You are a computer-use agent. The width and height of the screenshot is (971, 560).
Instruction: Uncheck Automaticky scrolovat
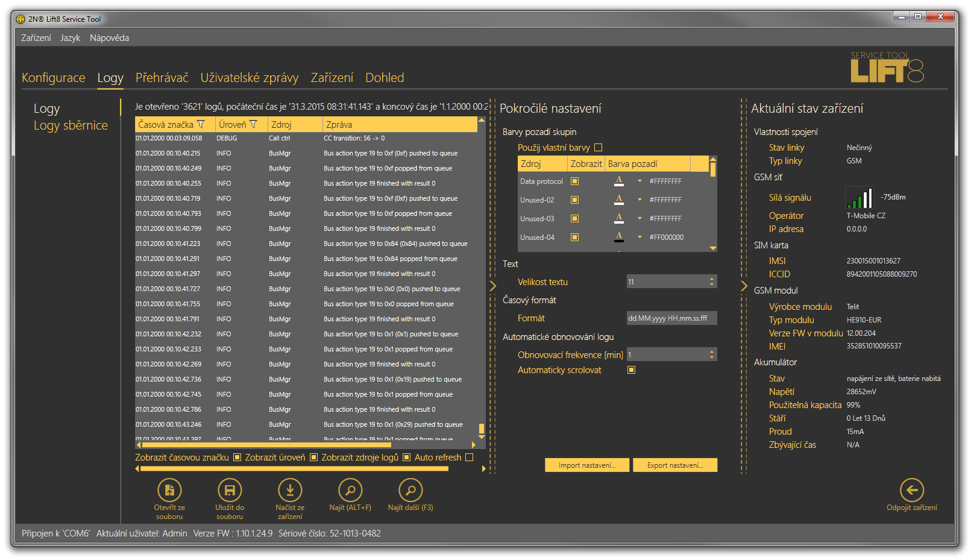tap(632, 370)
